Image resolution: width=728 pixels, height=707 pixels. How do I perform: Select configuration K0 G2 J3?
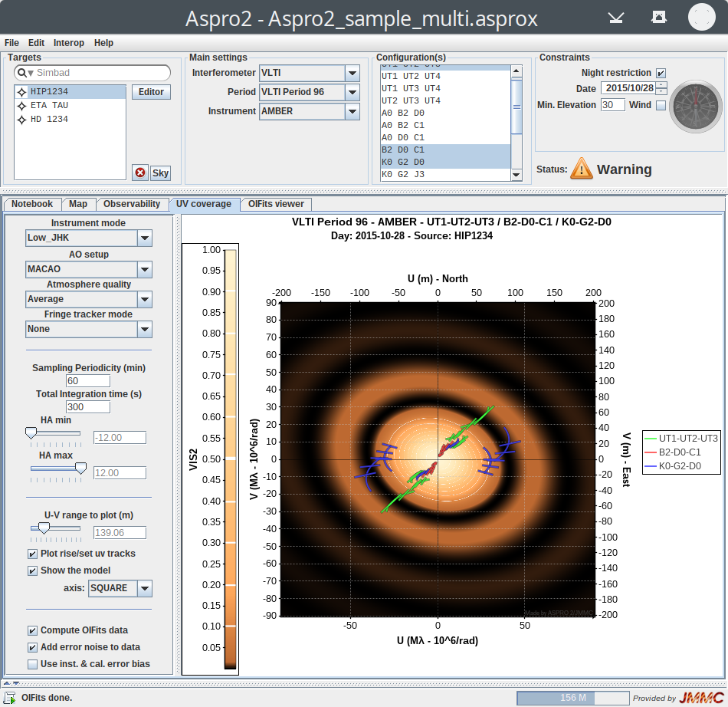coord(445,174)
